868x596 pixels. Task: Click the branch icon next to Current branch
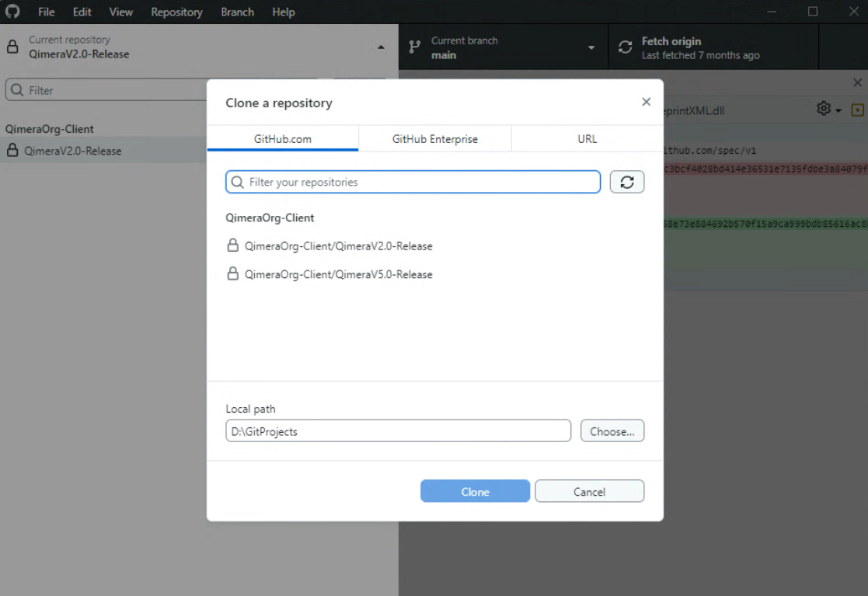click(413, 47)
